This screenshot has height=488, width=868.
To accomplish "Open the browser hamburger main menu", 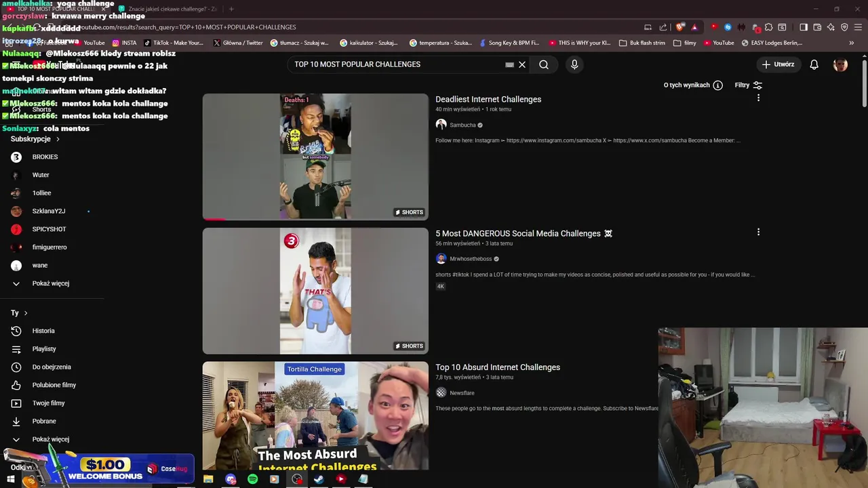I will 858,27.
